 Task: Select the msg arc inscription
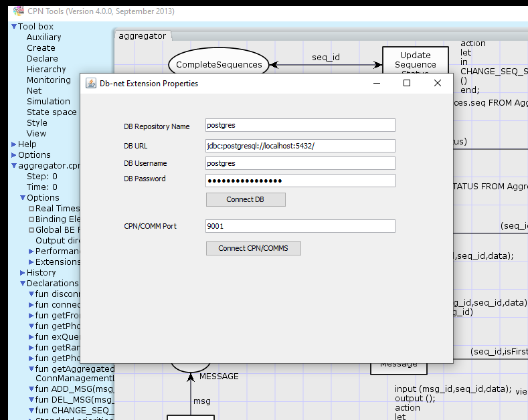point(202,401)
